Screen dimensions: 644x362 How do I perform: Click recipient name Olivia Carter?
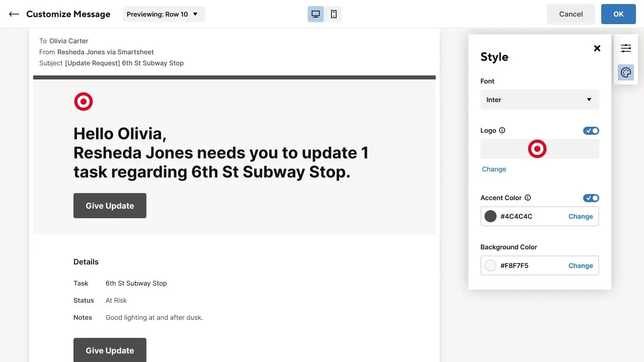click(x=69, y=41)
